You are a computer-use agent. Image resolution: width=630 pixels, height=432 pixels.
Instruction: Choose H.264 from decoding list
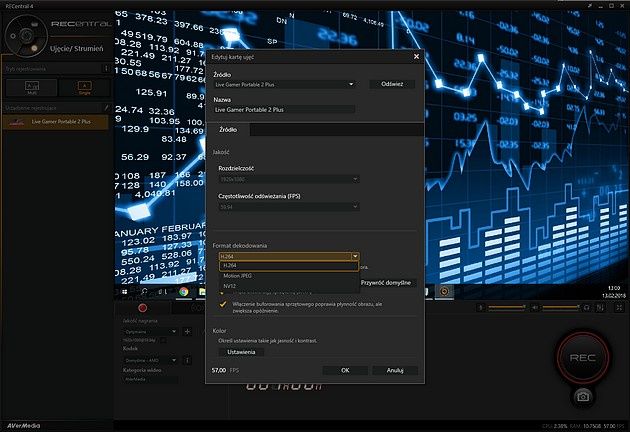(289, 266)
